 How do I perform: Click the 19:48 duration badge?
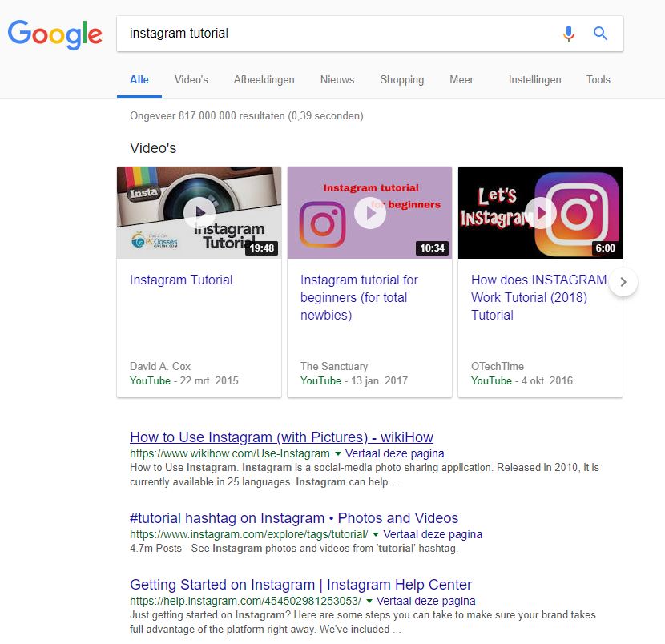tap(262, 248)
